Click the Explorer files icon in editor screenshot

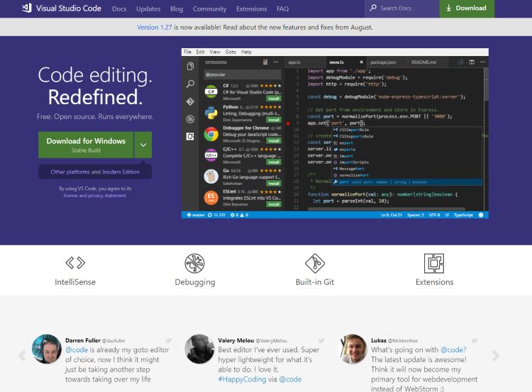tap(190, 66)
